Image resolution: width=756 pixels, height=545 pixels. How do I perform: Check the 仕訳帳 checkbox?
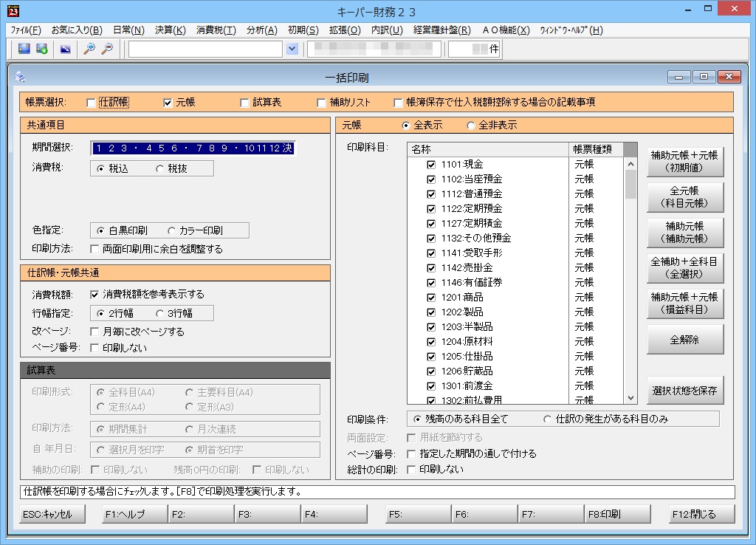(x=91, y=103)
